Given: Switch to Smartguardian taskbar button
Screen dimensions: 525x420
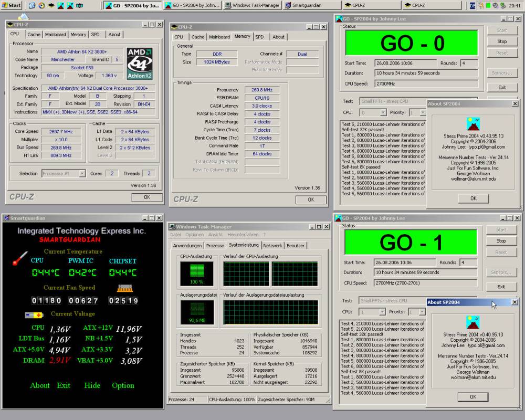Looking at the screenshot, I should tap(312, 5).
